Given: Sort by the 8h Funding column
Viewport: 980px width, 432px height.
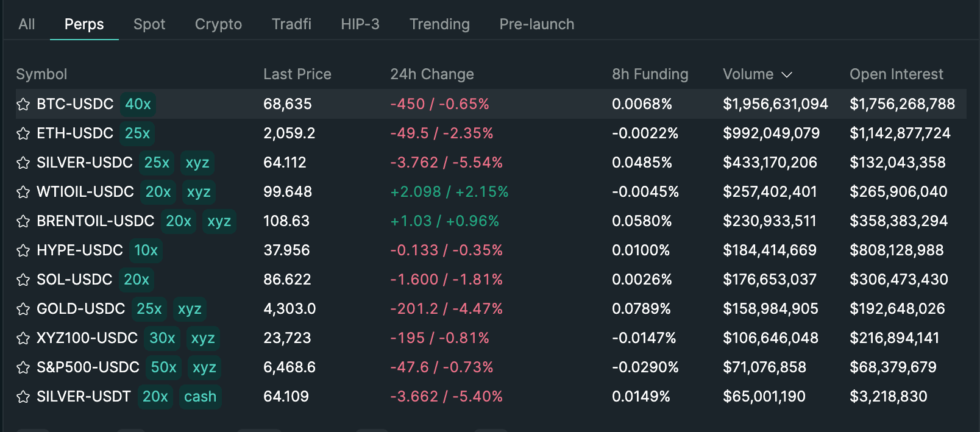Looking at the screenshot, I should tap(650, 74).
